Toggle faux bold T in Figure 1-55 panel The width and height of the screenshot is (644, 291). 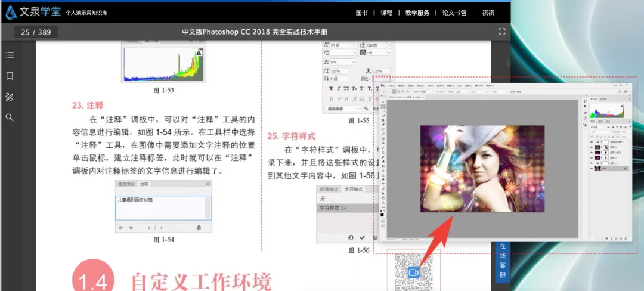(x=331, y=88)
